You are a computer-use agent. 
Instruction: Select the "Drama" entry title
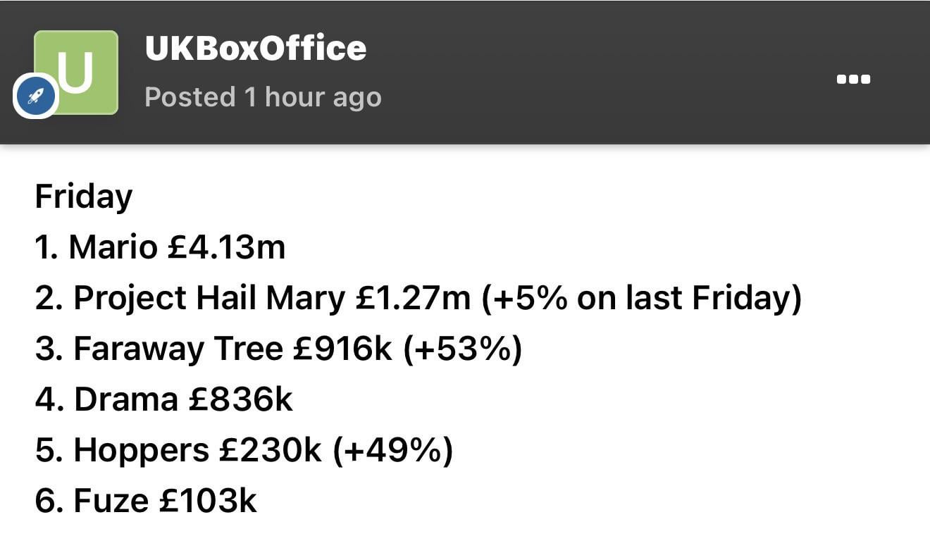tap(125, 400)
